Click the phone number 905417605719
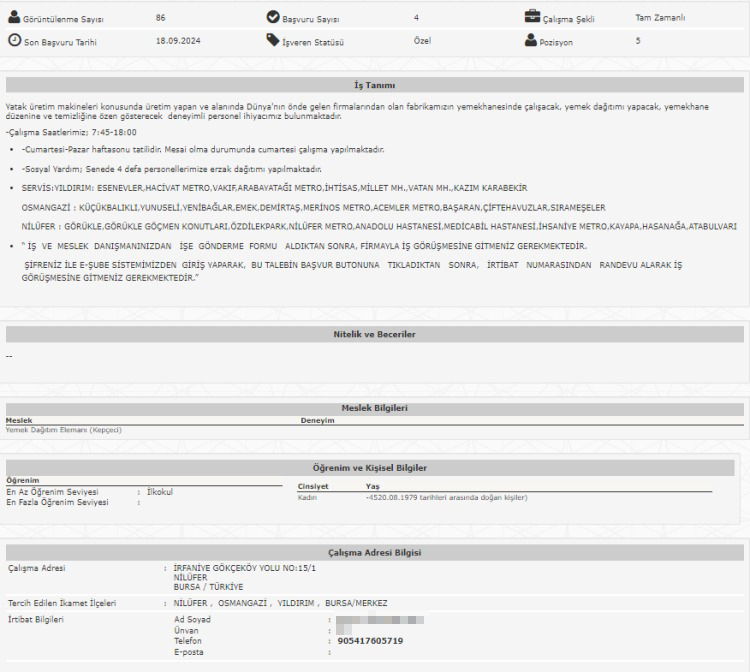The height and width of the screenshot is (672, 750). 370,641
